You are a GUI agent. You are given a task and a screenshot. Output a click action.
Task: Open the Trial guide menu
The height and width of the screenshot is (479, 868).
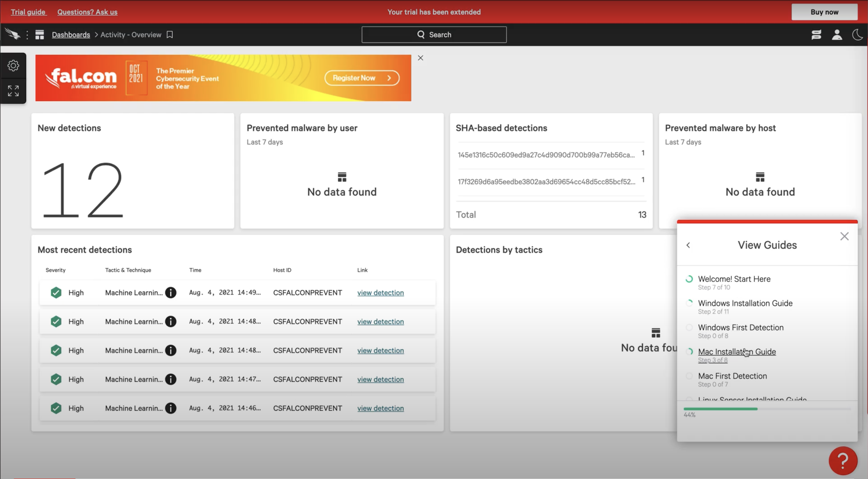pos(28,11)
